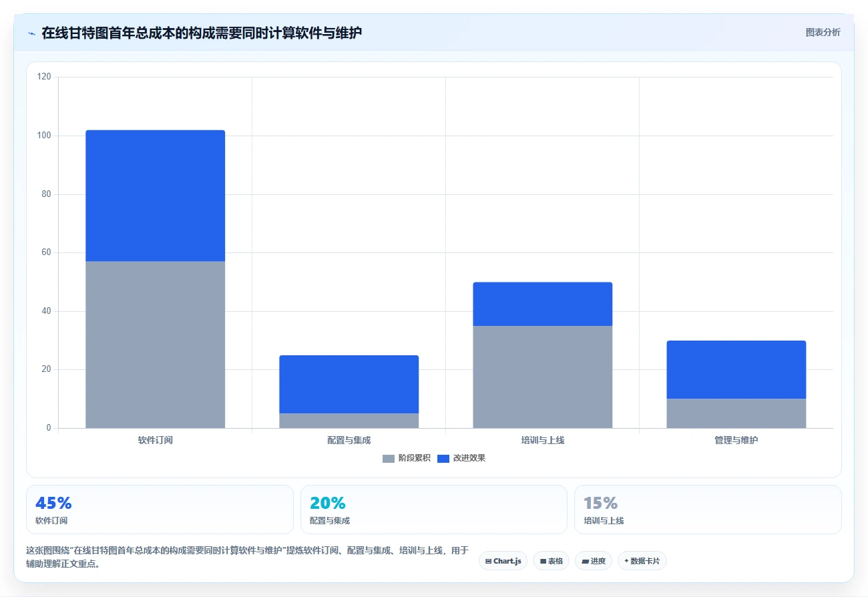This screenshot has height=597, width=868.
Task: Select the gray segment of 软件订阅 bar
Action: (x=156, y=345)
